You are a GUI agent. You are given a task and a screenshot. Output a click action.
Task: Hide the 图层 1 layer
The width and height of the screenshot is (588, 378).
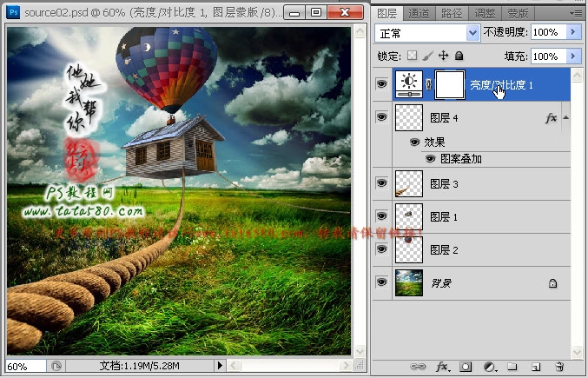click(x=382, y=216)
